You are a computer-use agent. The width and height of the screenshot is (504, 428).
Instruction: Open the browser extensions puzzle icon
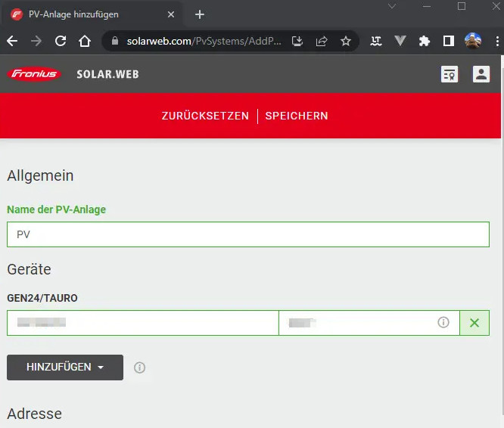click(x=425, y=42)
